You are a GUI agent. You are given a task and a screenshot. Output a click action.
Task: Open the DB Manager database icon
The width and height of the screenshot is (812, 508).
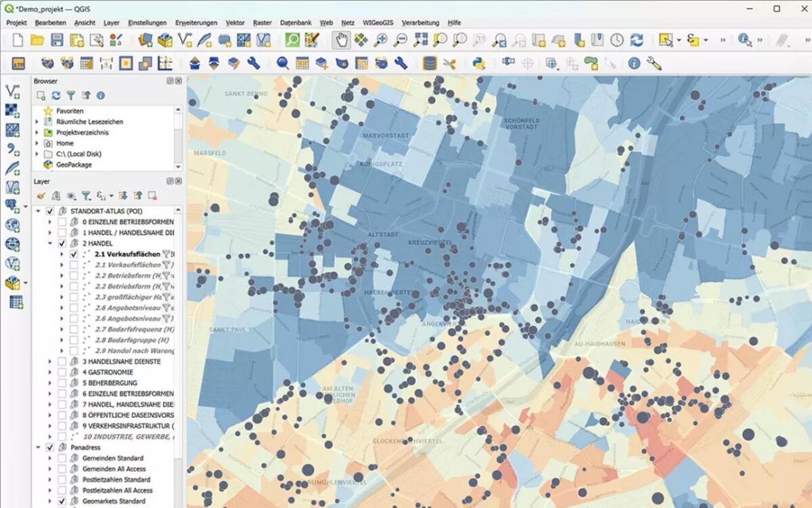[429, 63]
